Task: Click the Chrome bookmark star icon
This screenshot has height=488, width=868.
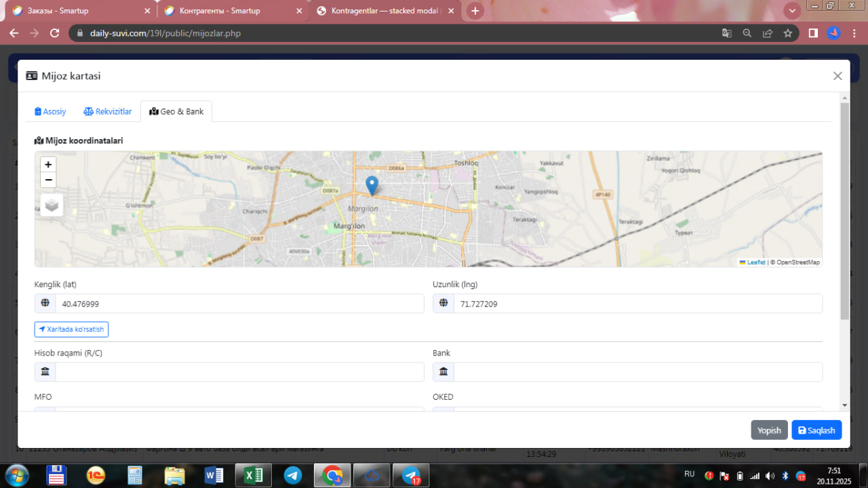Action: pos(788,33)
